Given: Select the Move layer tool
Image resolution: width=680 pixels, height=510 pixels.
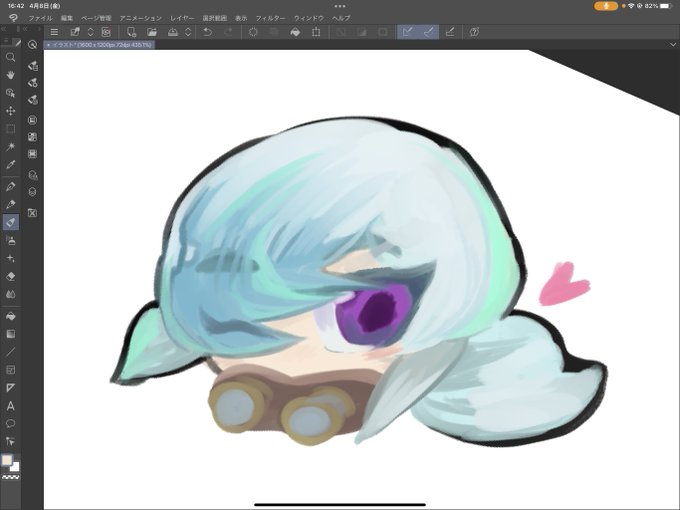Looking at the screenshot, I should (10, 111).
